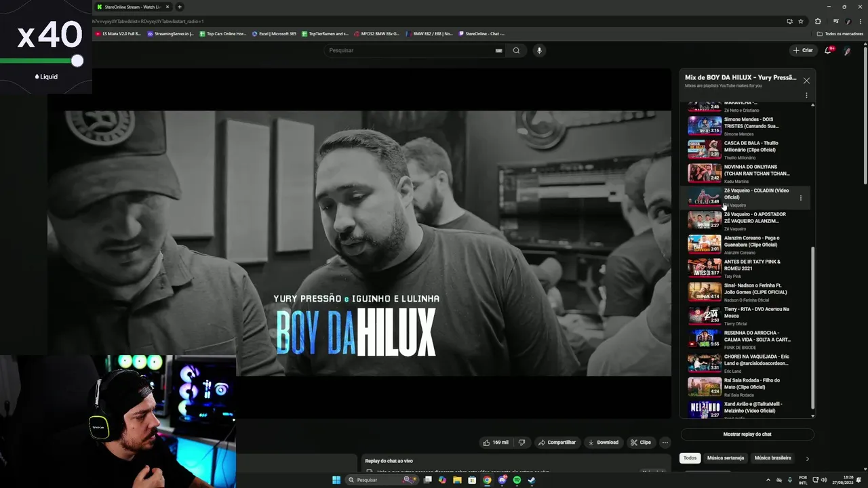Viewport: 868px width, 488px height.
Task: Open the browser extensions puzzle icon
Action: tap(818, 21)
